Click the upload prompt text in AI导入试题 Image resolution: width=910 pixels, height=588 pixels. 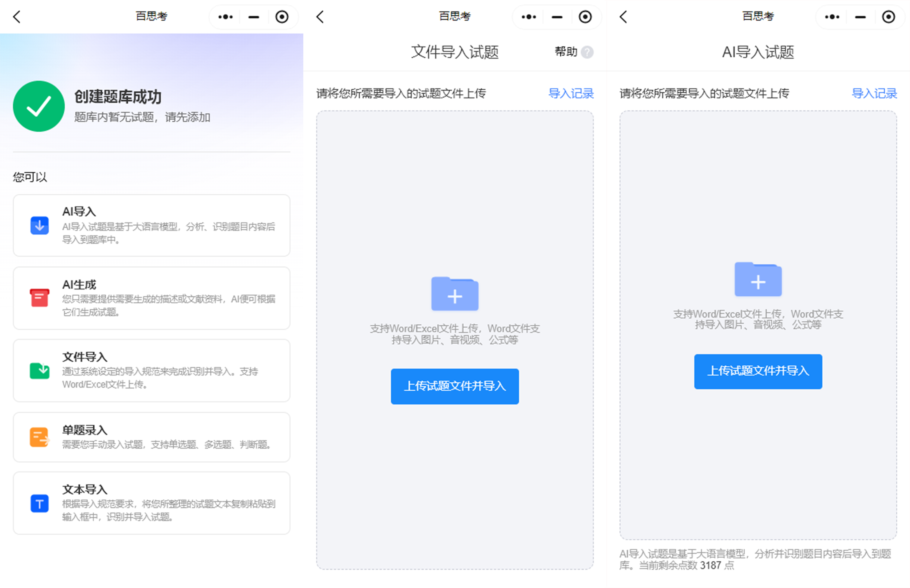coord(704,94)
